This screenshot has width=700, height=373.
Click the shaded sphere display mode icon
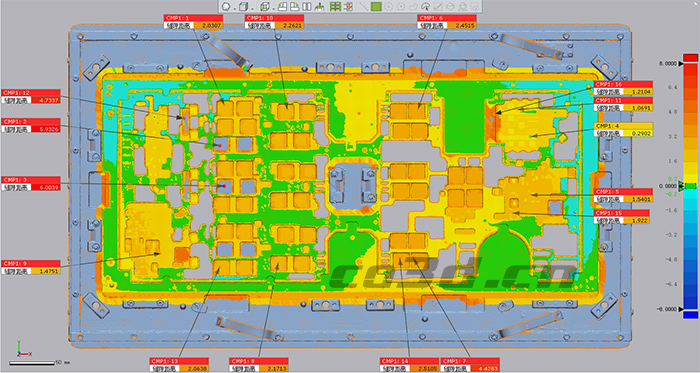coord(226,6)
